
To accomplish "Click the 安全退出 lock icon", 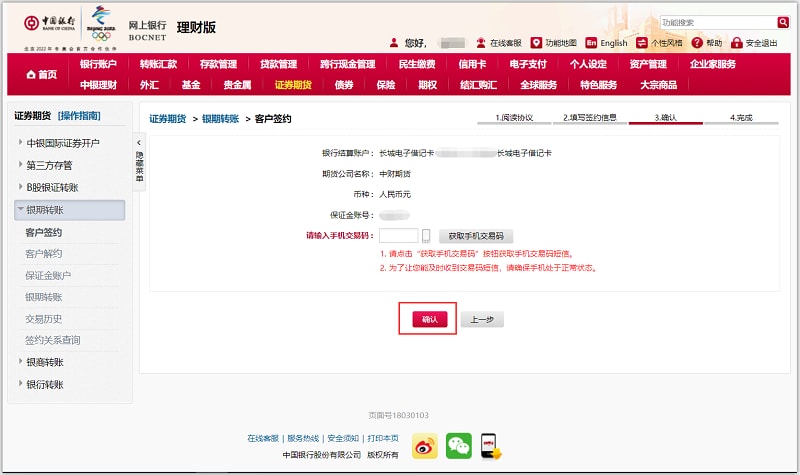I will click(737, 43).
